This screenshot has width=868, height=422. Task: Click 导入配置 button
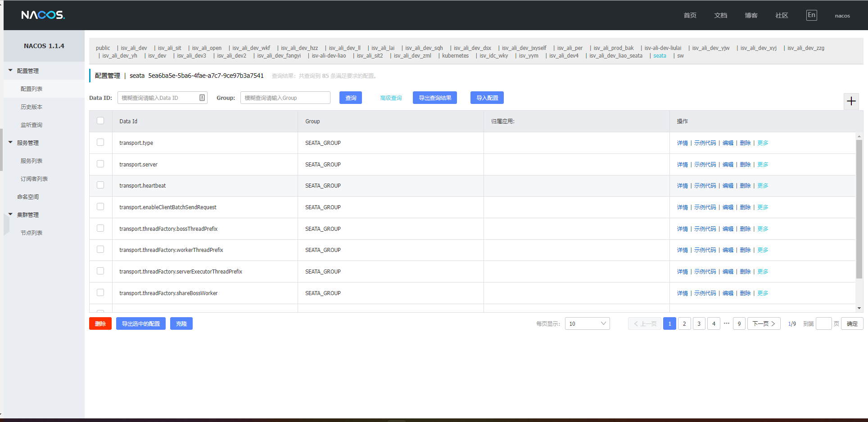(487, 98)
